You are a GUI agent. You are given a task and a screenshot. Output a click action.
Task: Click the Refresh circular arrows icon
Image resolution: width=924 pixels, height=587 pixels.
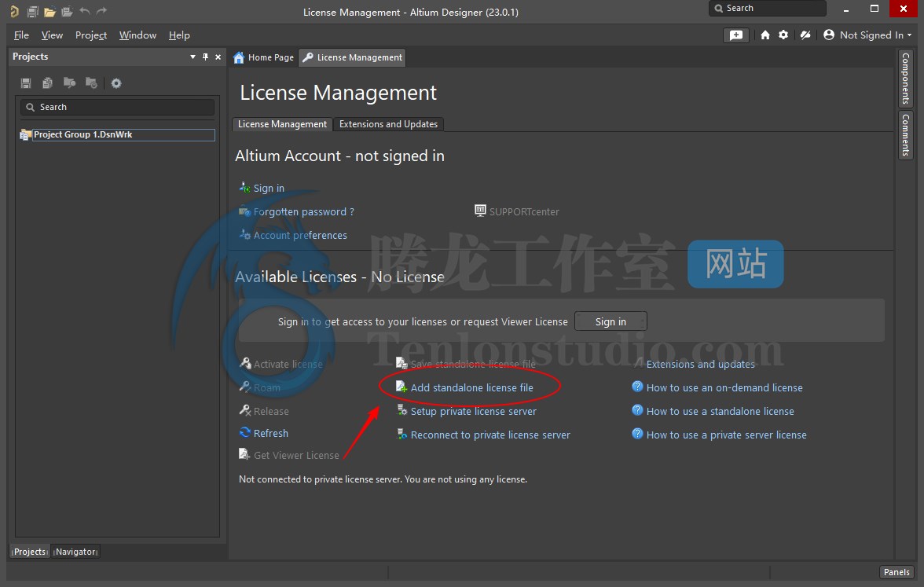[245, 432]
